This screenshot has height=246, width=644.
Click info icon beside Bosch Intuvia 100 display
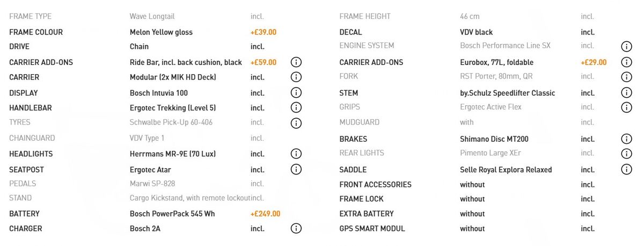pyautogui.click(x=296, y=93)
